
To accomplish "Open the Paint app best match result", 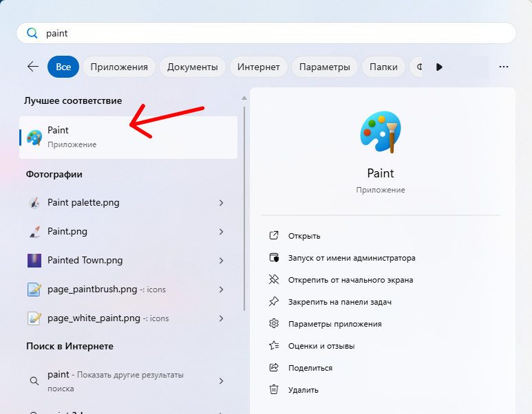I will [128, 138].
